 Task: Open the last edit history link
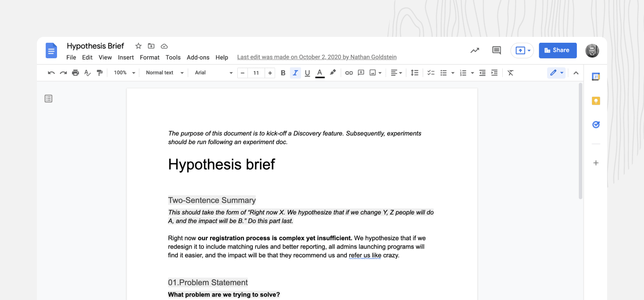[317, 57]
